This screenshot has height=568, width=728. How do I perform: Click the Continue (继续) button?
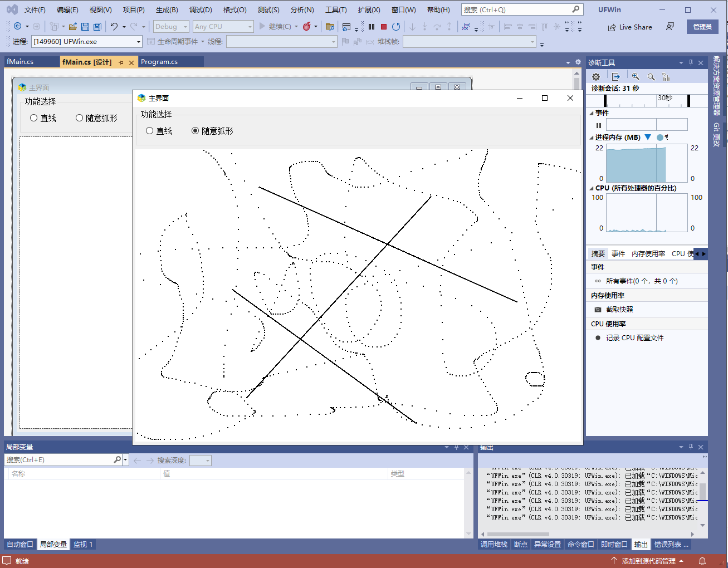(275, 26)
